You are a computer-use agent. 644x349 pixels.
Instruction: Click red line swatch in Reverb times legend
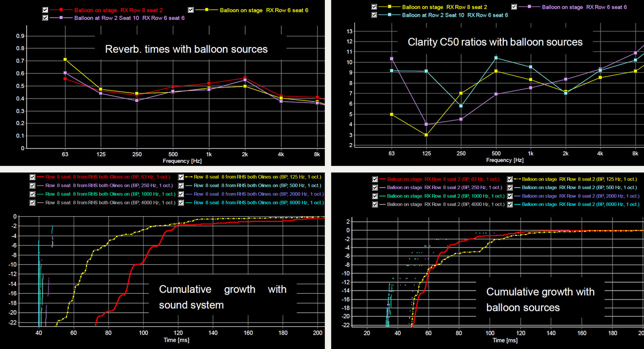click(x=61, y=10)
